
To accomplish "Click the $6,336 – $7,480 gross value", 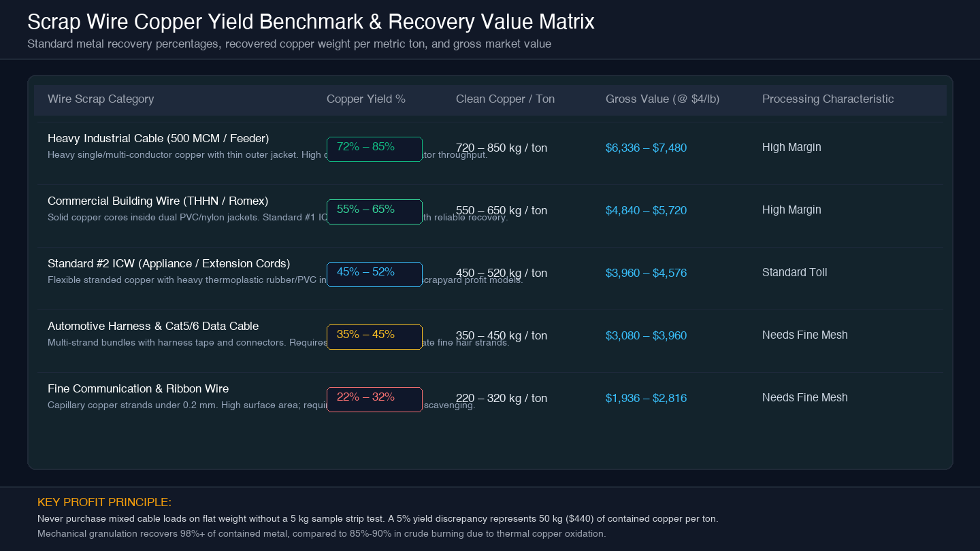I will (x=647, y=148).
